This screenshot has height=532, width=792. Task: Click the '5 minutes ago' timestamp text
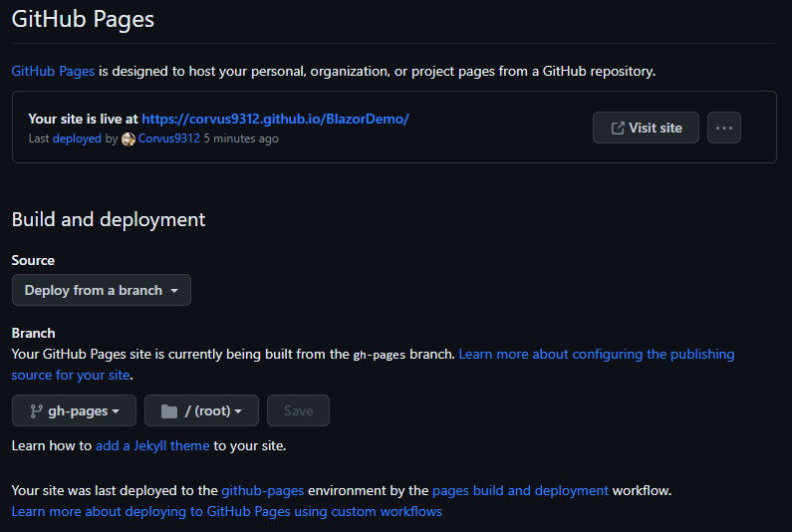[241, 138]
